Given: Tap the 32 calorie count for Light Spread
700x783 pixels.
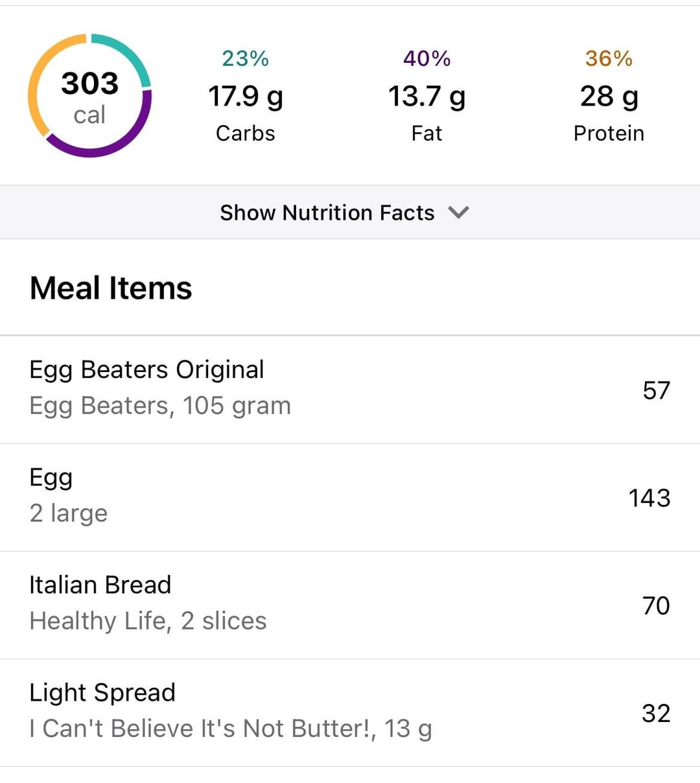Looking at the screenshot, I should tap(656, 713).
